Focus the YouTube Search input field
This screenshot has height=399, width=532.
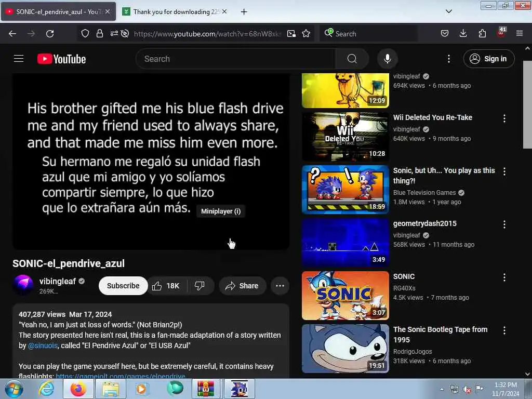pyautogui.click(x=236, y=59)
